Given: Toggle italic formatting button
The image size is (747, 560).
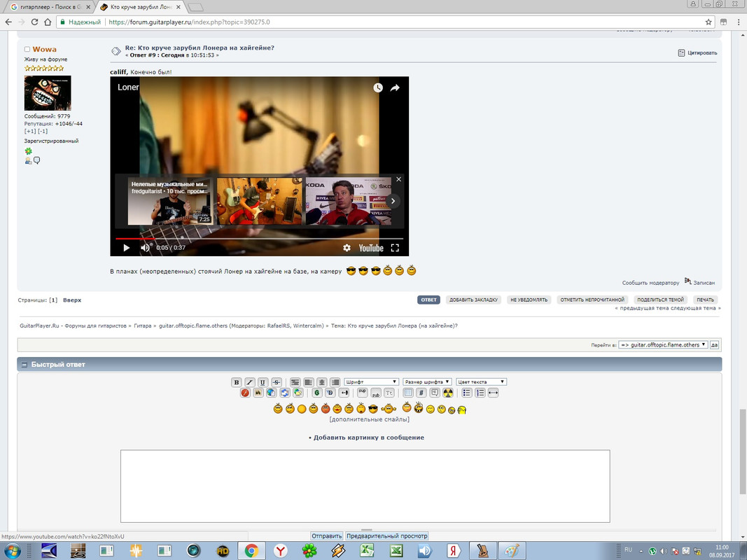Looking at the screenshot, I should pos(250,382).
